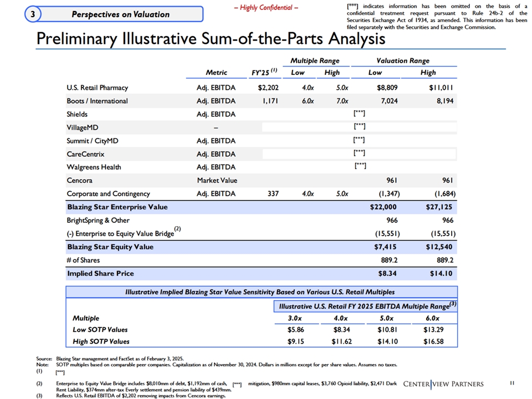
Task: Click the page number 11
Action: (512, 383)
